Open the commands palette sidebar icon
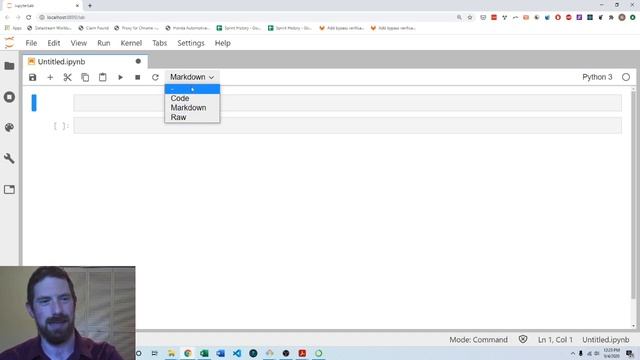 point(9,127)
